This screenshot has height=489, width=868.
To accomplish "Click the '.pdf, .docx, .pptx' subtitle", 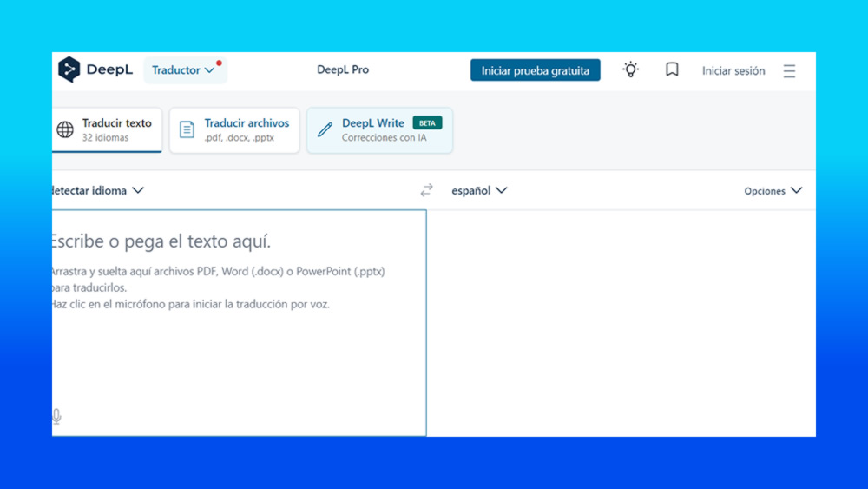I will [x=240, y=137].
